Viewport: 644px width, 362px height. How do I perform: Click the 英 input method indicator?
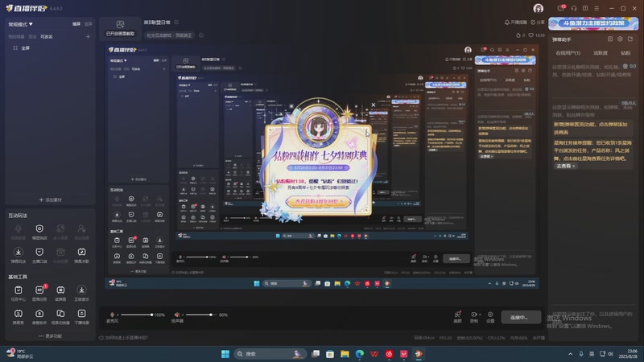click(592, 354)
